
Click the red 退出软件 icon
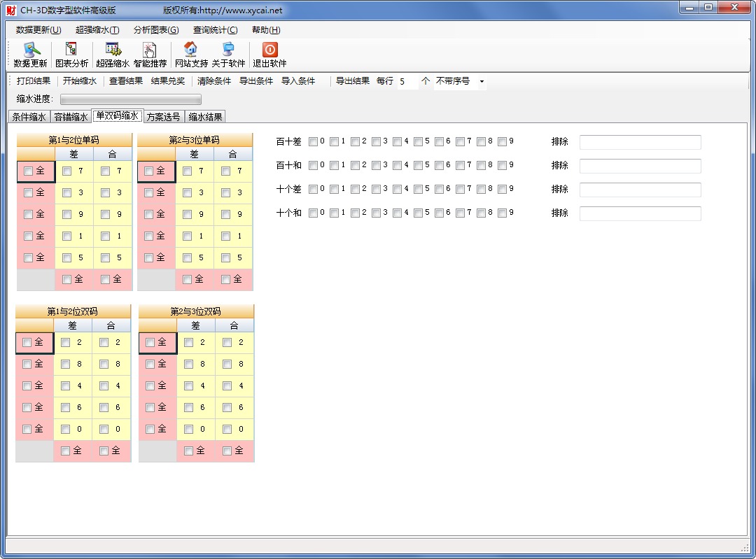point(269,50)
